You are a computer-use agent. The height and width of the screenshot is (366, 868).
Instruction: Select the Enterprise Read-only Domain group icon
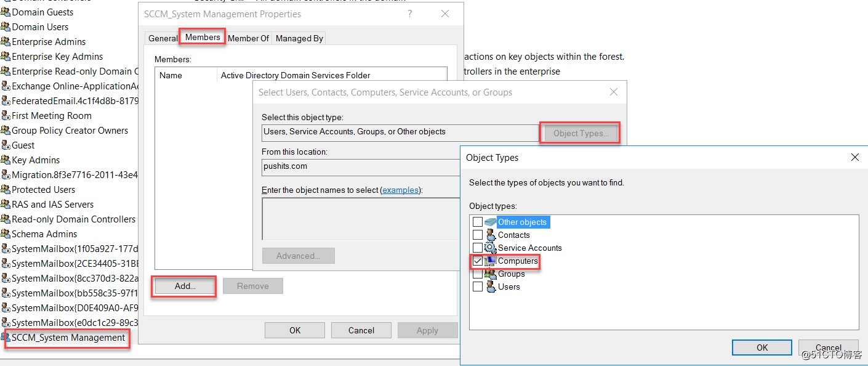pyautogui.click(x=6, y=71)
